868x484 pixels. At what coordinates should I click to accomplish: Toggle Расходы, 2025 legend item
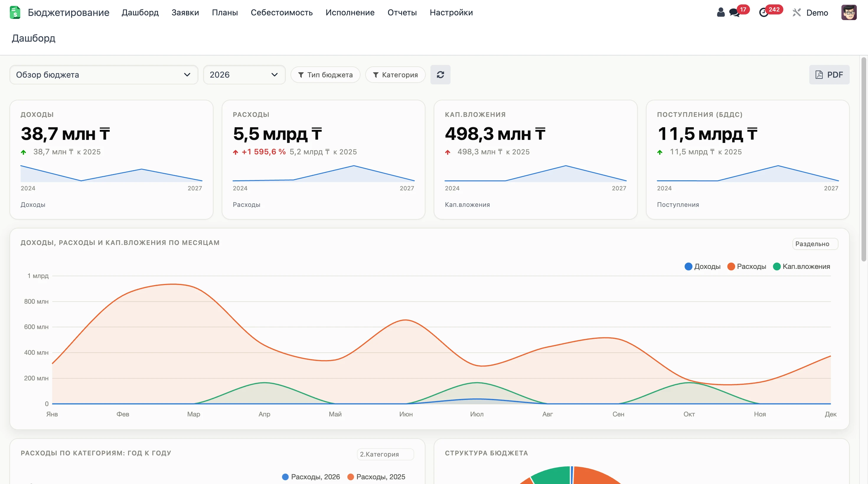click(376, 476)
